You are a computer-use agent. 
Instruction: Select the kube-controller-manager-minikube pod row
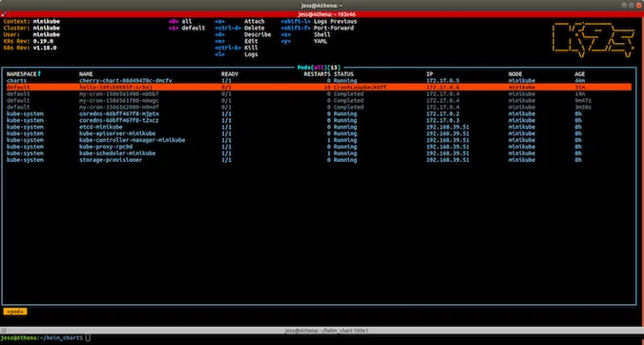point(319,140)
